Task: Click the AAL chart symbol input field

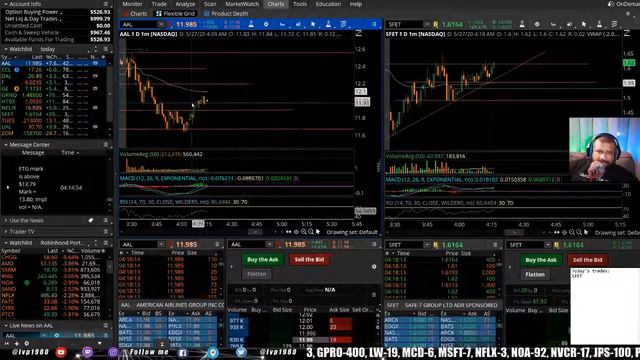Action: coord(139,24)
